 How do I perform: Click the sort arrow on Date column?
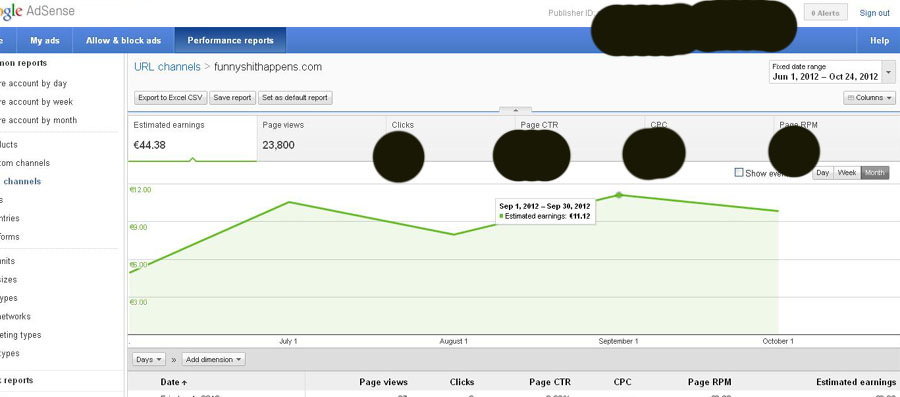coord(184,382)
